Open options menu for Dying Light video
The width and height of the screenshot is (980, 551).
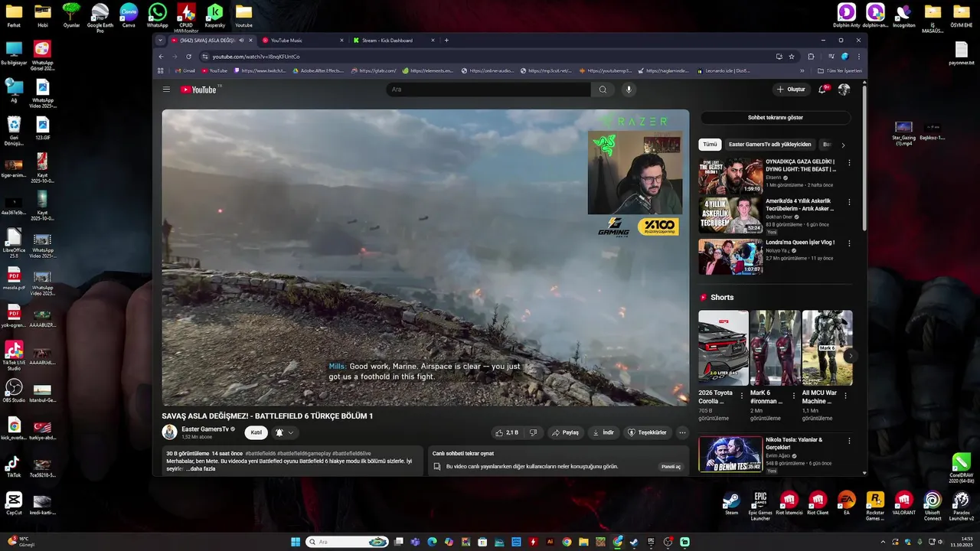(x=849, y=162)
